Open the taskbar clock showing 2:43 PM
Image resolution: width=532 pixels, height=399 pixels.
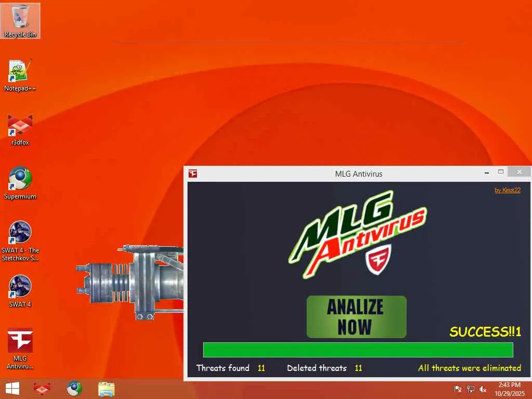click(509, 389)
